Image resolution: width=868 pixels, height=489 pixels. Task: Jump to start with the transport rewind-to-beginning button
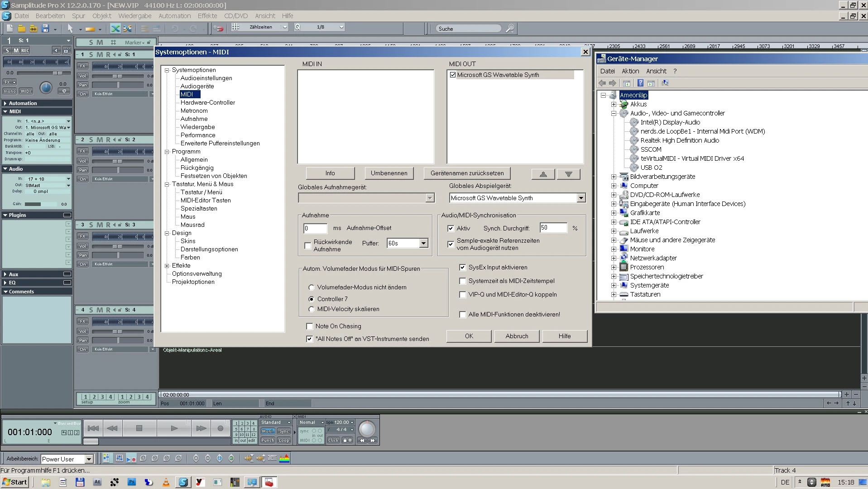click(x=93, y=428)
